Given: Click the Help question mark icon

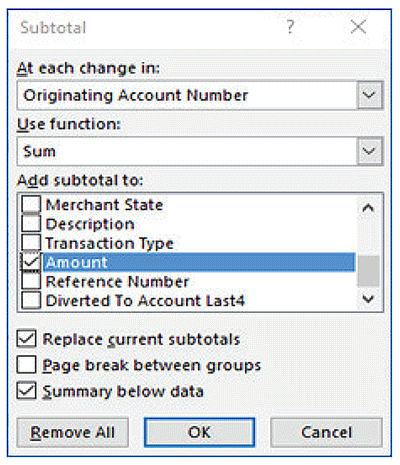Looking at the screenshot, I should point(290,26).
